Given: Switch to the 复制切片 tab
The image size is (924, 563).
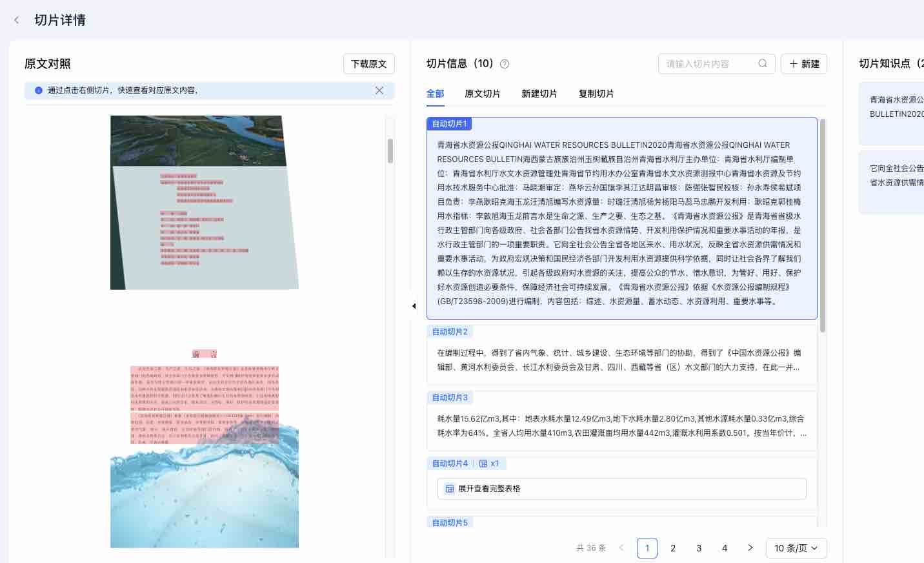Looking at the screenshot, I should point(596,94).
